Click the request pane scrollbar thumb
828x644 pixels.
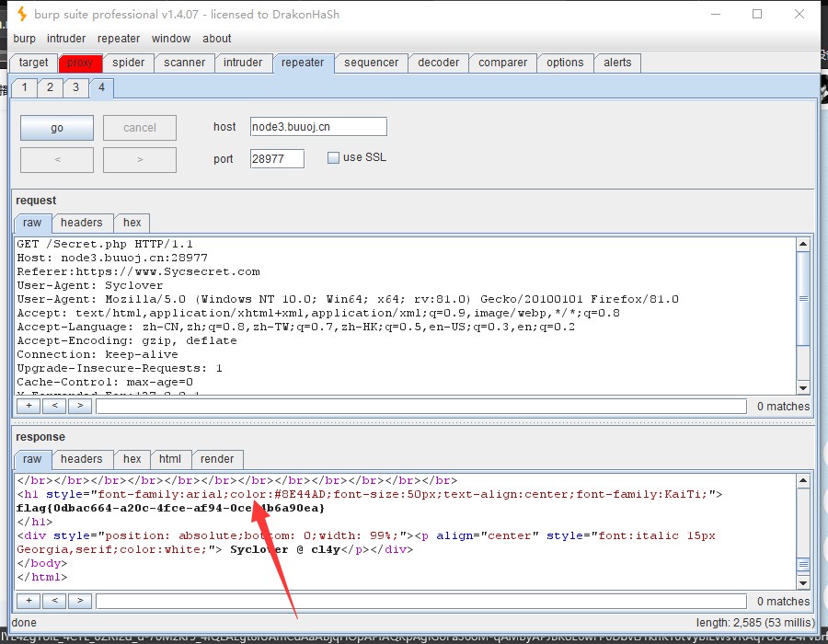pyautogui.click(x=803, y=299)
